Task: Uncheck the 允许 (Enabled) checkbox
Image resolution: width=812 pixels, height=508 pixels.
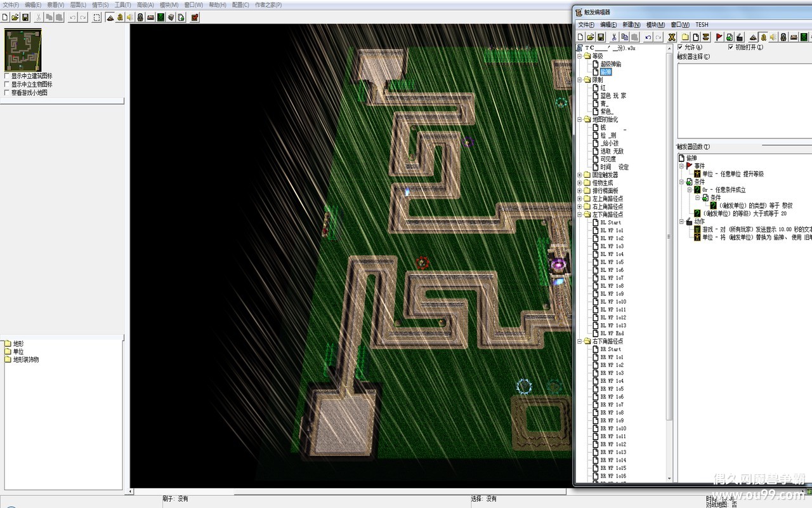Action: [681, 47]
